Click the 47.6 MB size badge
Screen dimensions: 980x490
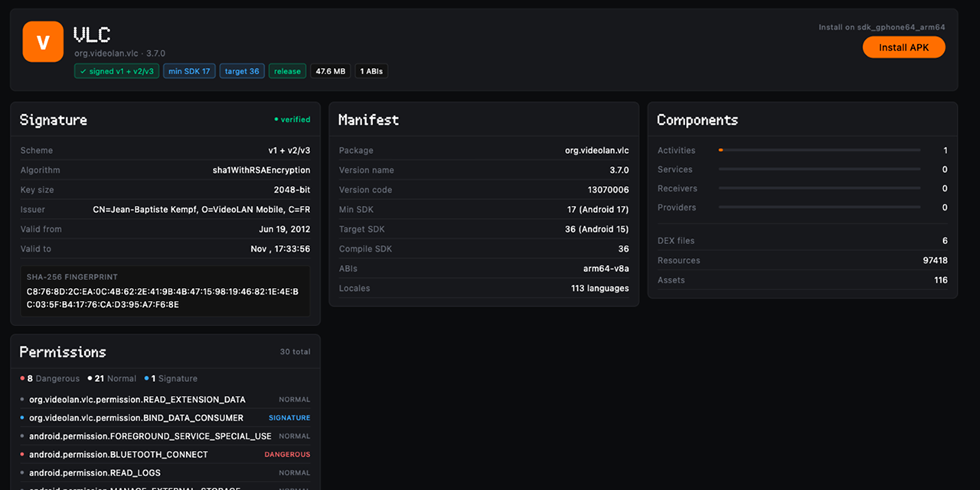pyautogui.click(x=331, y=71)
